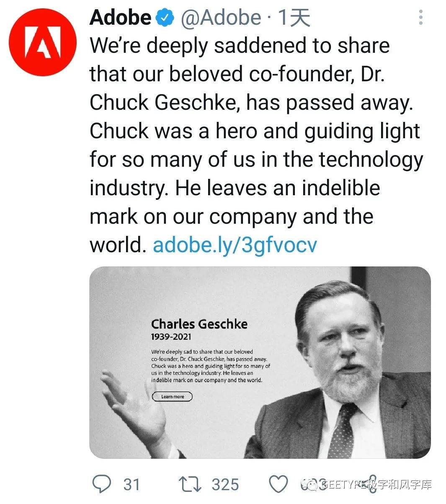446x504 pixels.
Task: Click the blue verified badge
Action: click(165, 18)
